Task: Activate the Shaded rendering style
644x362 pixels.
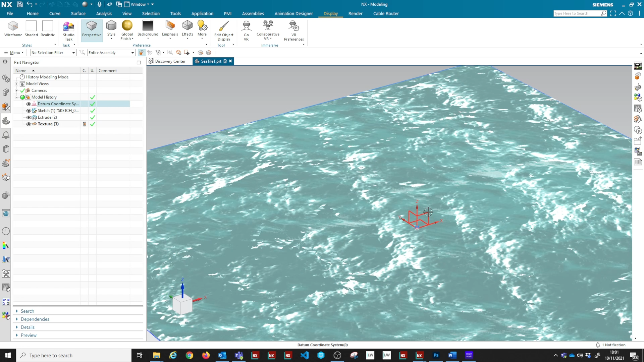Action: [x=31, y=28]
